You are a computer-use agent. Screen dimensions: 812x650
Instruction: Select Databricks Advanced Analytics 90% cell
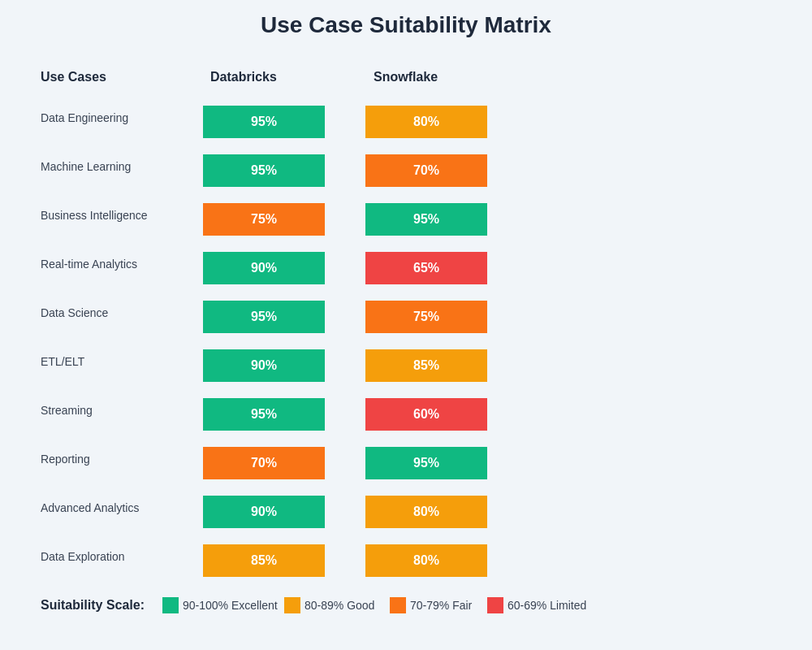pos(264,512)
